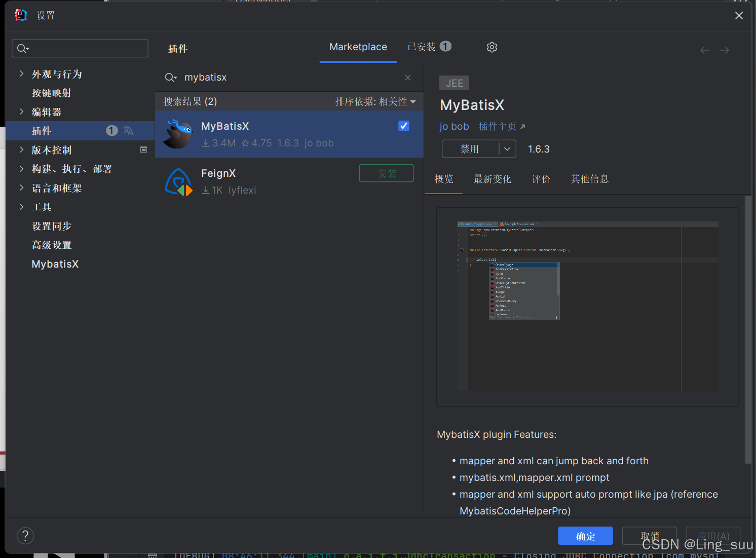
Task: Cancel with the 取消 button
Action: click(x=650, y=536)
